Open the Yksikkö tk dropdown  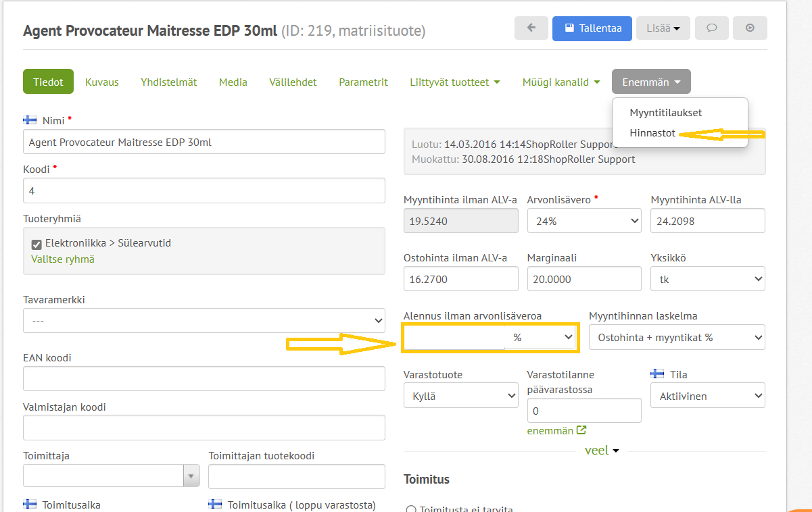click(x=708, y=279)
